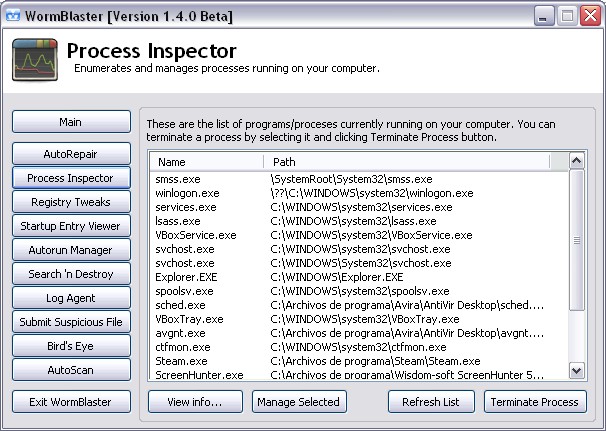Click the WormBlaster title bar app icon

(x=13, y=16)
